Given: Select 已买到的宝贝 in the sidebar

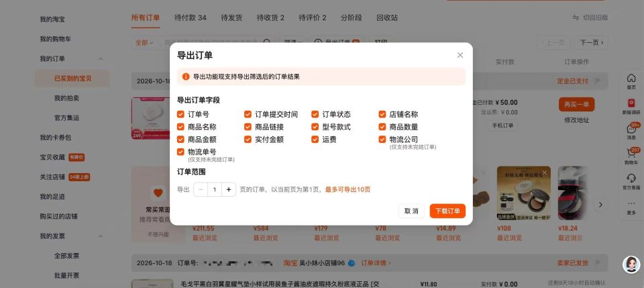Looking at the screenshot, I should point(72,78).
